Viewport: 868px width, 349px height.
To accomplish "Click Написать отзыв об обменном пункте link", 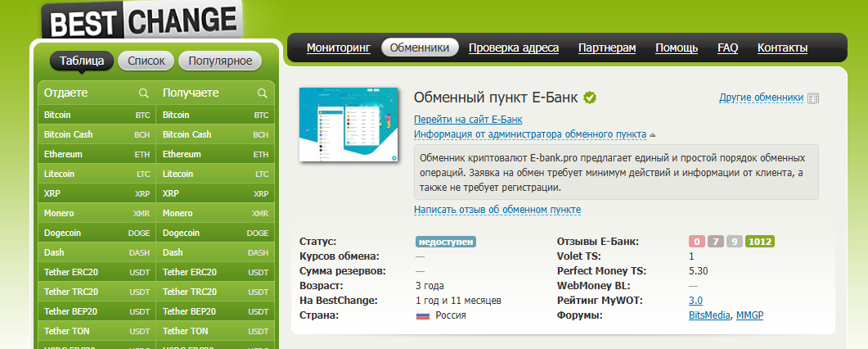I will click(497, 210).
